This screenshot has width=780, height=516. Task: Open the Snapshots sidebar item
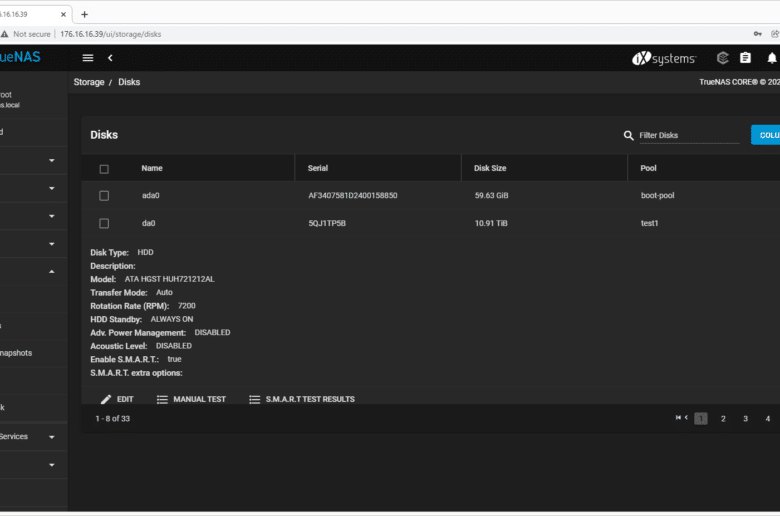click(16, 353)
